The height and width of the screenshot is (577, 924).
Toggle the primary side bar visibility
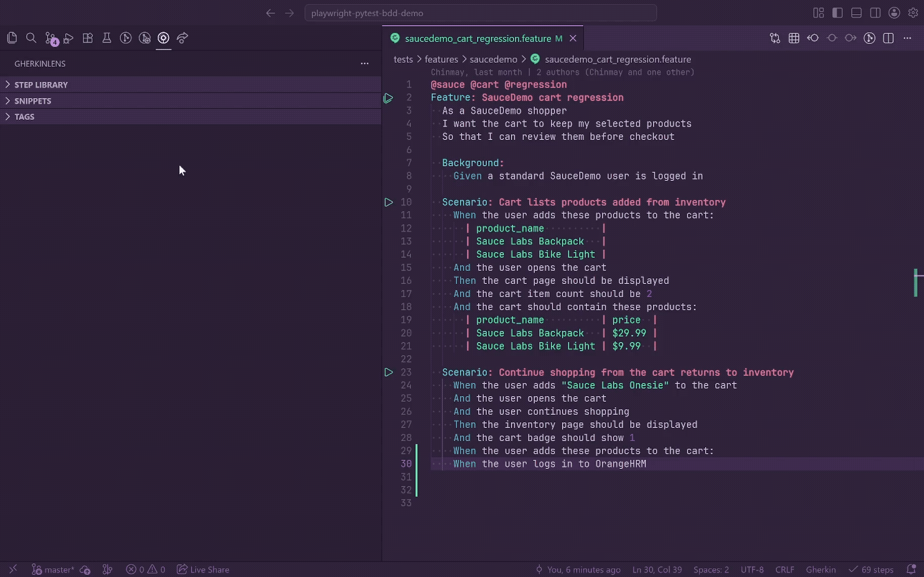(838, 13)
